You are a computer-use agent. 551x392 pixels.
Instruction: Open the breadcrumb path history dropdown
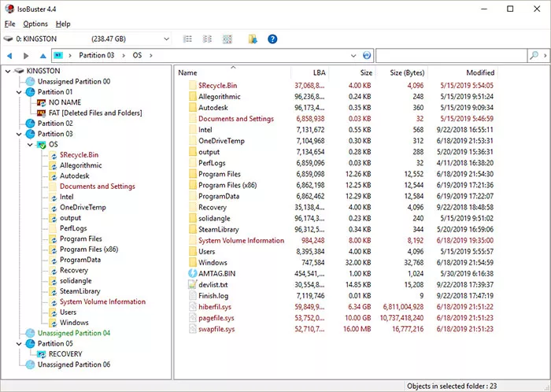[x=353, y=56]
